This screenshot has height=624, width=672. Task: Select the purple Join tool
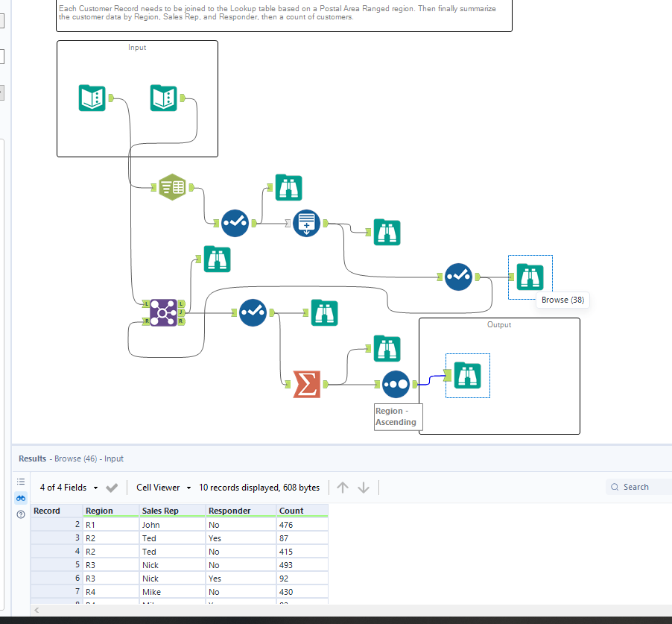point(163,312)
